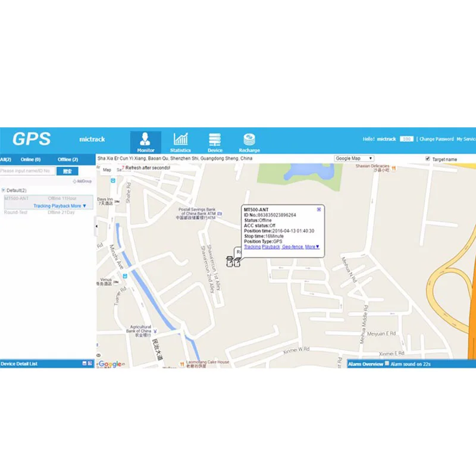476x476 pixels.
Task: Open the Device server icon
Action: pos(215,142)
